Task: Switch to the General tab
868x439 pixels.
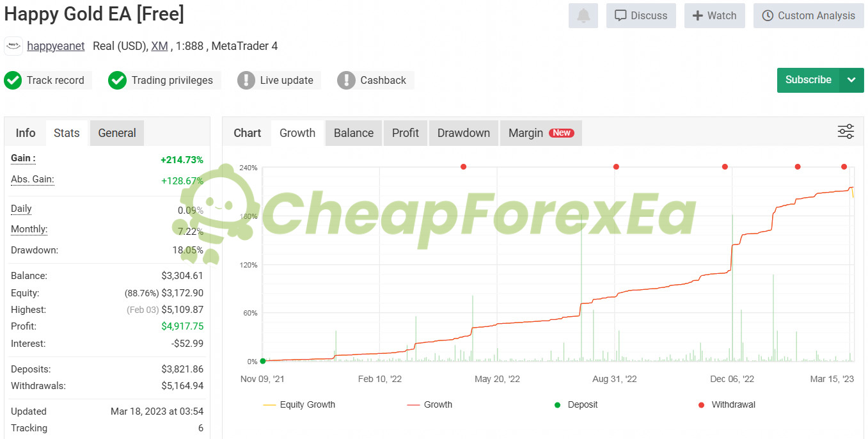Action: pos(117,133)
